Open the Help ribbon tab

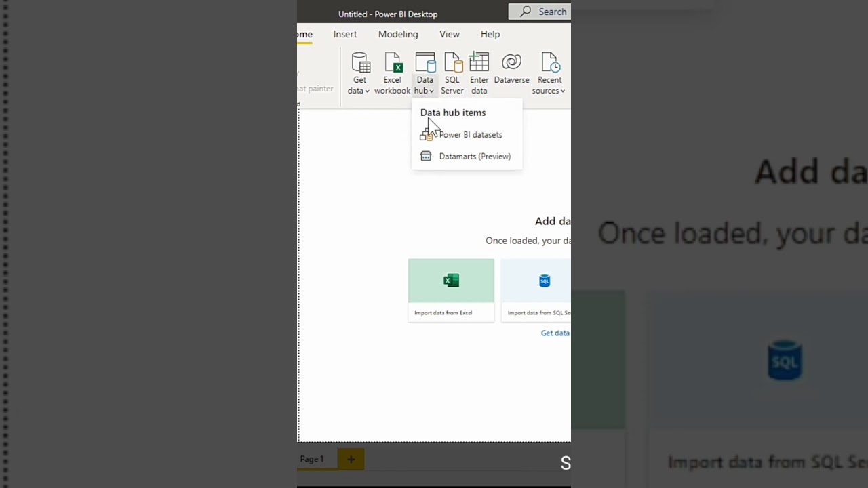point(490,34)
